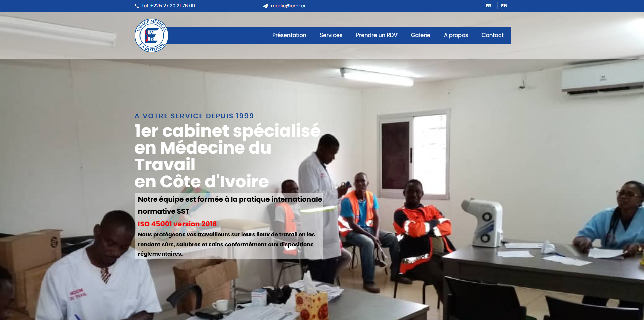Open the Galerie page
The image size is (644, 320).
(x=421, y=35)
